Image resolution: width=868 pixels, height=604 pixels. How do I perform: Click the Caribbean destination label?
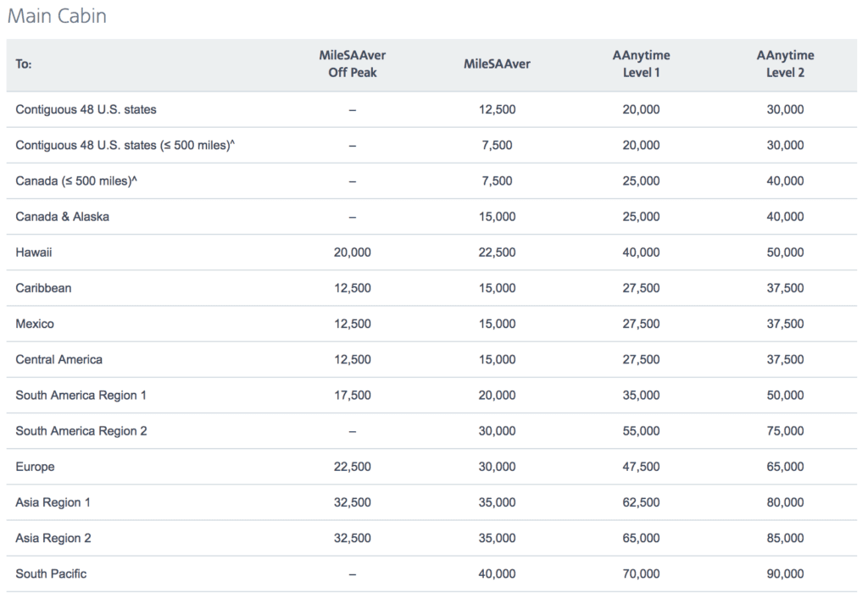(x=43, y=288)
